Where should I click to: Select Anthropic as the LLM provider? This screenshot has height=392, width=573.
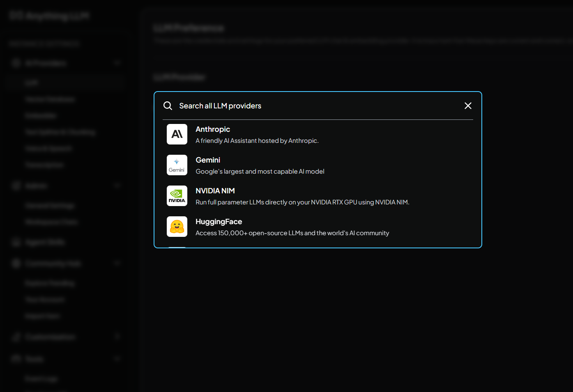pyautogui.click(x=213, y=129)
